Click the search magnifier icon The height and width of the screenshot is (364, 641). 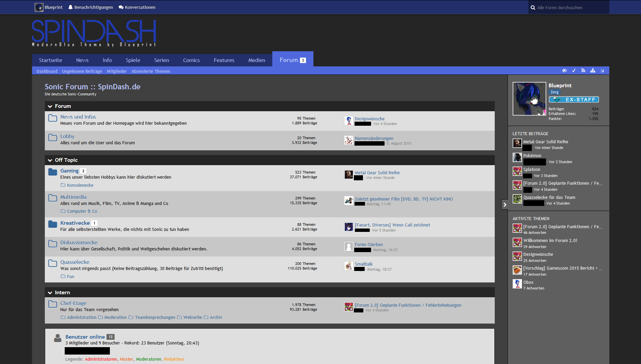coord(533,7)
